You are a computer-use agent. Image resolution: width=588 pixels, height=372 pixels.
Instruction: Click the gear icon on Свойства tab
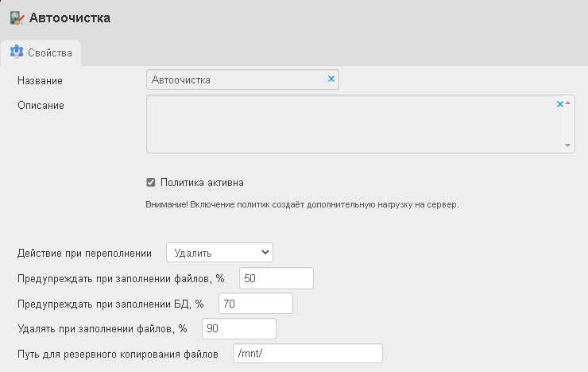(x=16, y=52)
